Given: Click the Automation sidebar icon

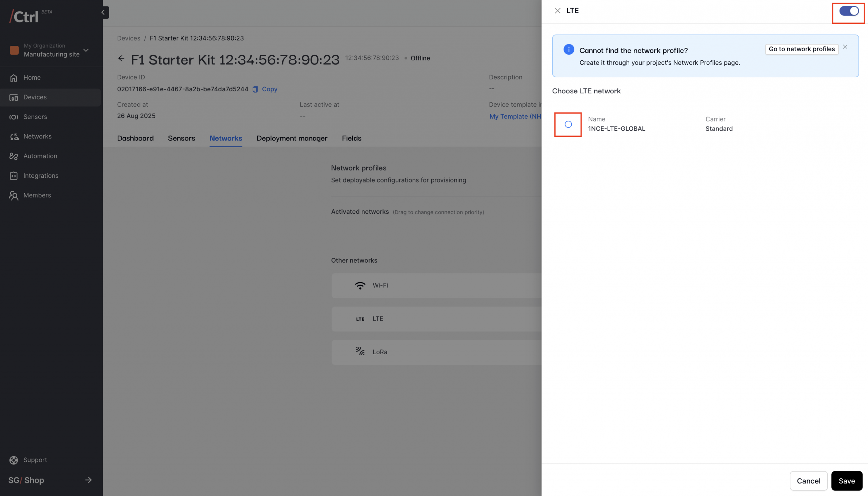Looking at the screenshot, I should point(14,156).
